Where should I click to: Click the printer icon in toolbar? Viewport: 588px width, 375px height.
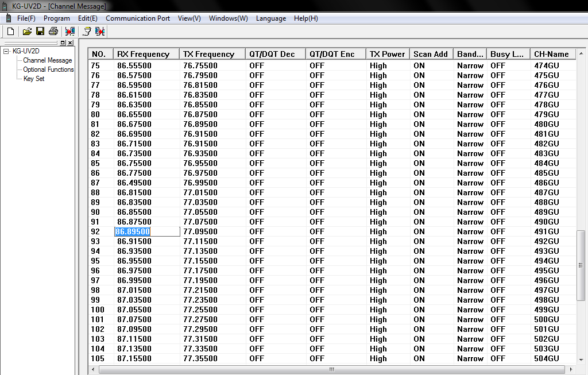[x=53, y=31]
